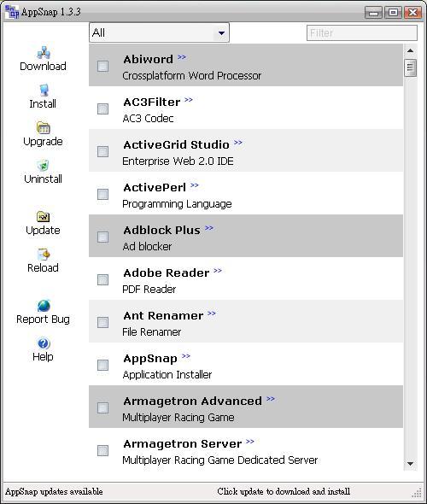
Task: Select the ActivePerl checkbox
Action: coord(102,194)
